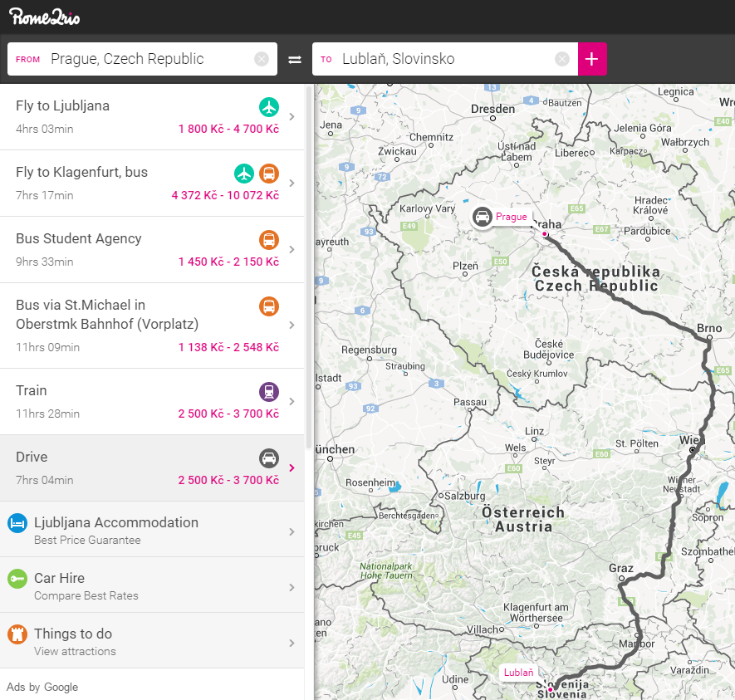The image size is (735, 700).
Task: Clear the To destination field
Action: click(562, 59)
